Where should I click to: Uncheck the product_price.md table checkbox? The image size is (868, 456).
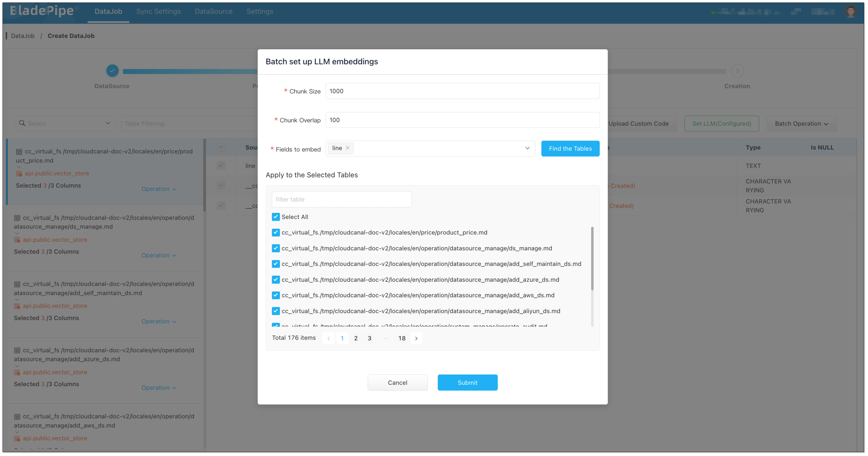(x=276, y=232)
